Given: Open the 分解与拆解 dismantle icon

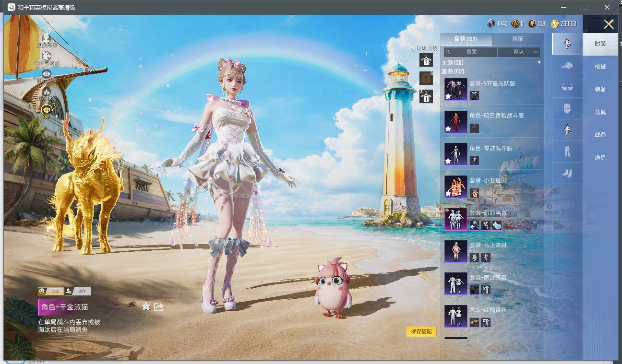Looking at the screenshot, I should coord(47,56).
